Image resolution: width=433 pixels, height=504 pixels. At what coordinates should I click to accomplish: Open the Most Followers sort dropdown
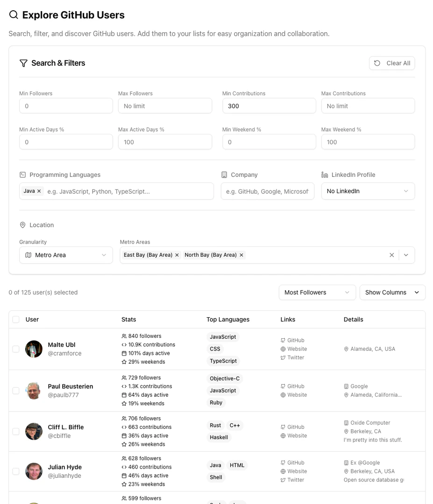(x=317, y=292)
